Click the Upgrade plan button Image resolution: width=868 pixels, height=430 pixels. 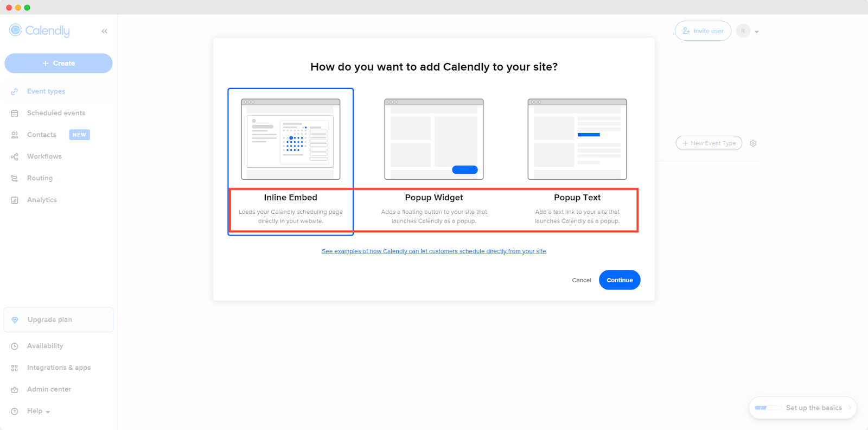point(59,320)
